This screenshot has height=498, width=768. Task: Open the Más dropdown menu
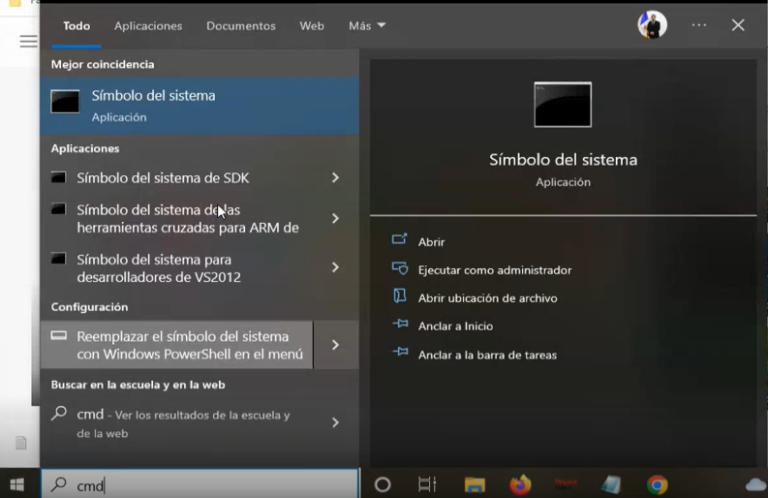367,26
